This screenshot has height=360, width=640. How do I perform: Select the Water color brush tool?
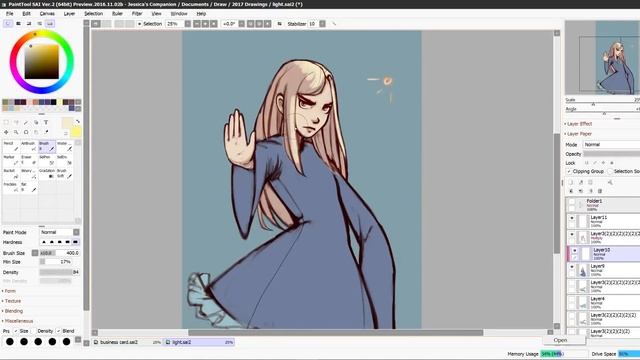[x=64, y=147]
